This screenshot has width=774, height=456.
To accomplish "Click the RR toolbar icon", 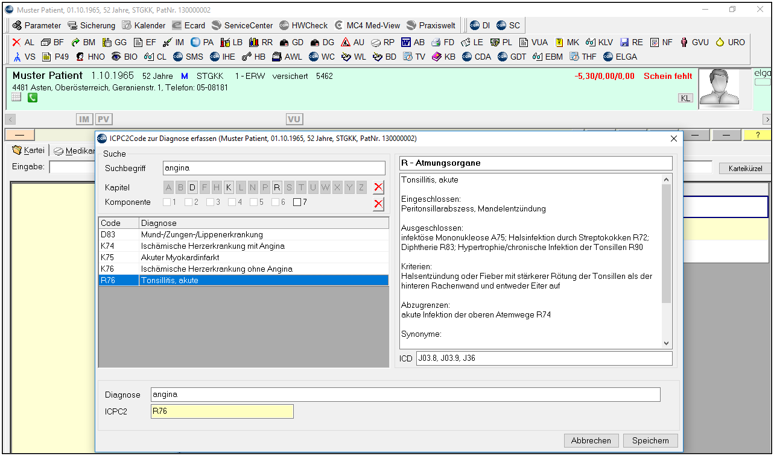I will tap(261, 42).
